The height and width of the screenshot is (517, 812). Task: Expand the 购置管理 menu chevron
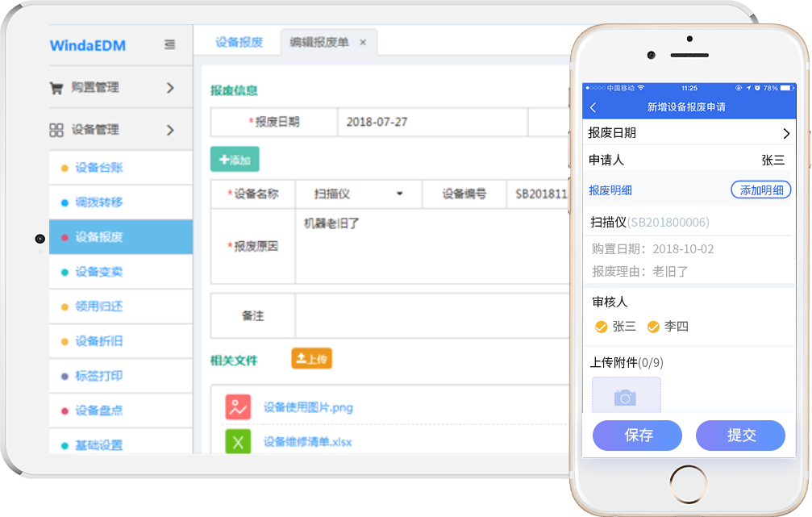170,88
